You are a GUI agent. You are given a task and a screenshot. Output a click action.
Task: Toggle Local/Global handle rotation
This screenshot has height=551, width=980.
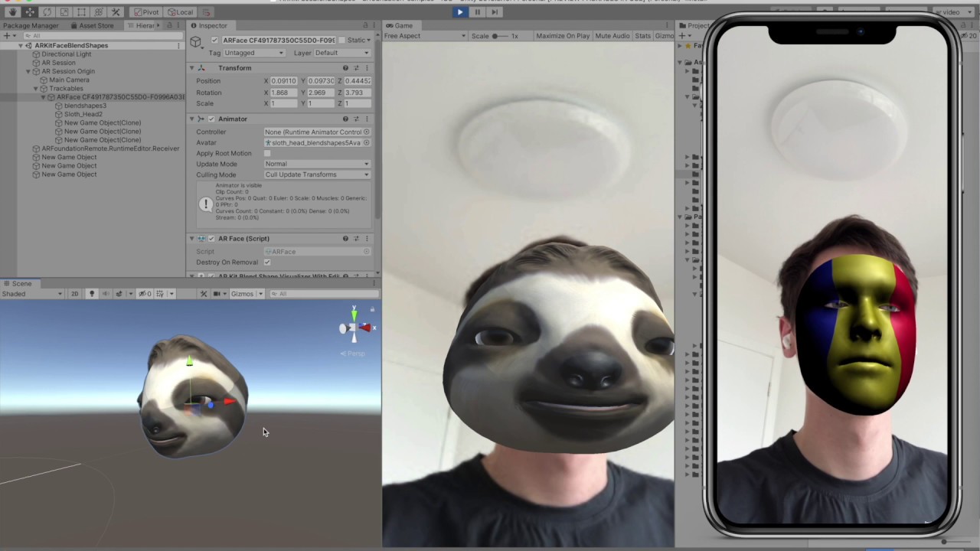coord(179,12)
